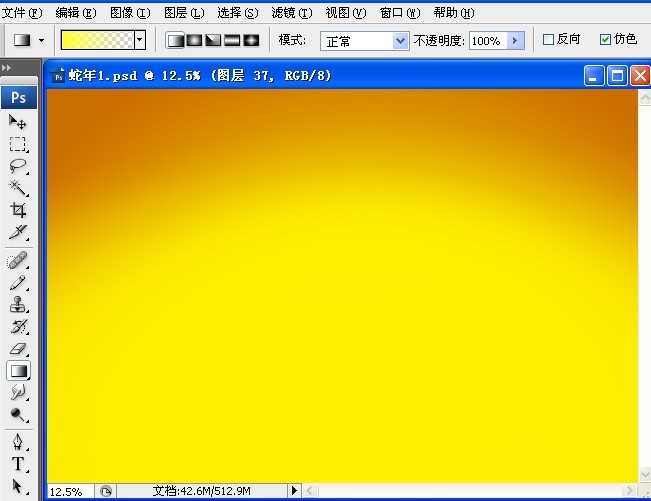651x501 pixels.
Task: Select the Magic Wand tool
Action: [17, 188]
